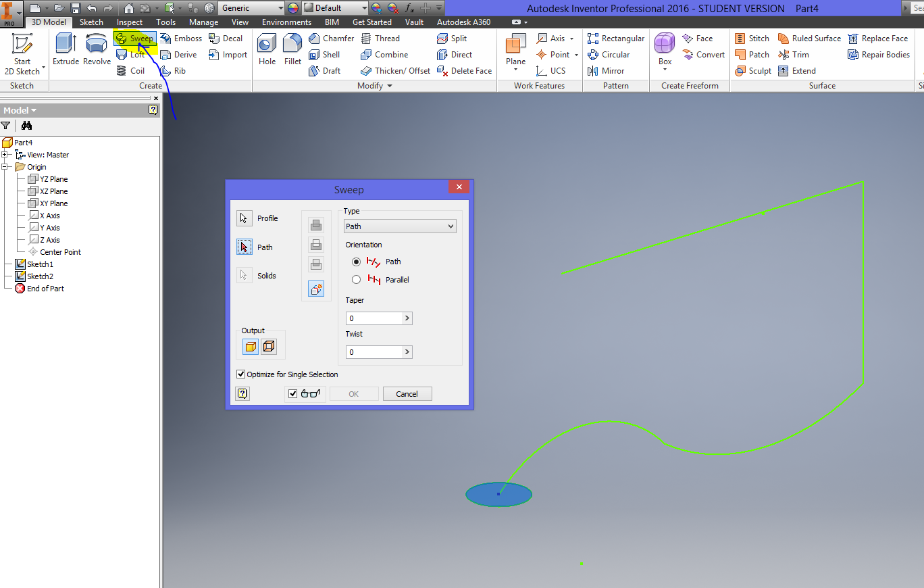The image size is (924, 588).
Task: Click the Twist value input field
Action: (x=371, y=351)
